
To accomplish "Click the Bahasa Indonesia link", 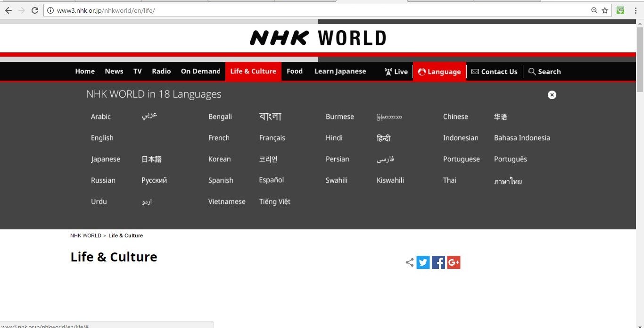I will [x=522, y=138].
